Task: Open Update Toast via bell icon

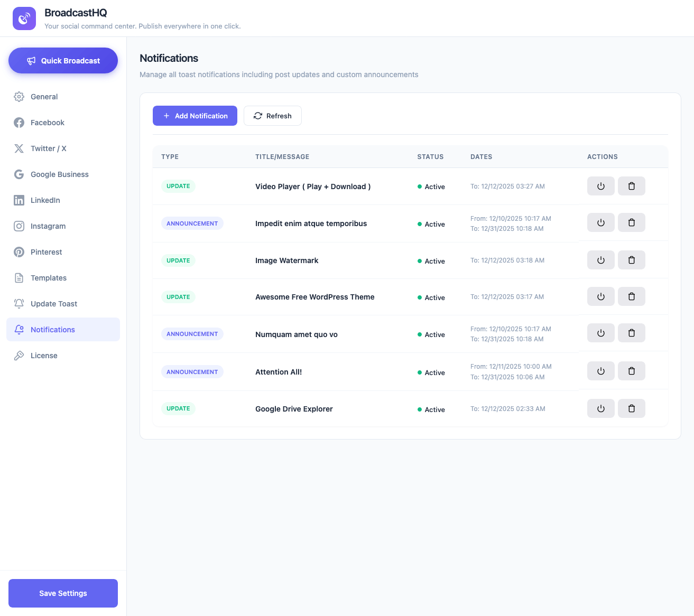Action: click(19, 304)
